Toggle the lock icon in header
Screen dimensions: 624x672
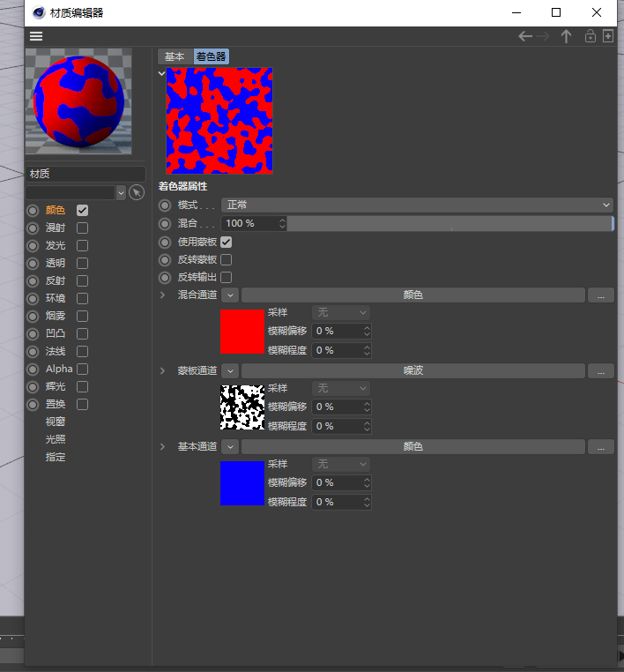click(590, 36)
